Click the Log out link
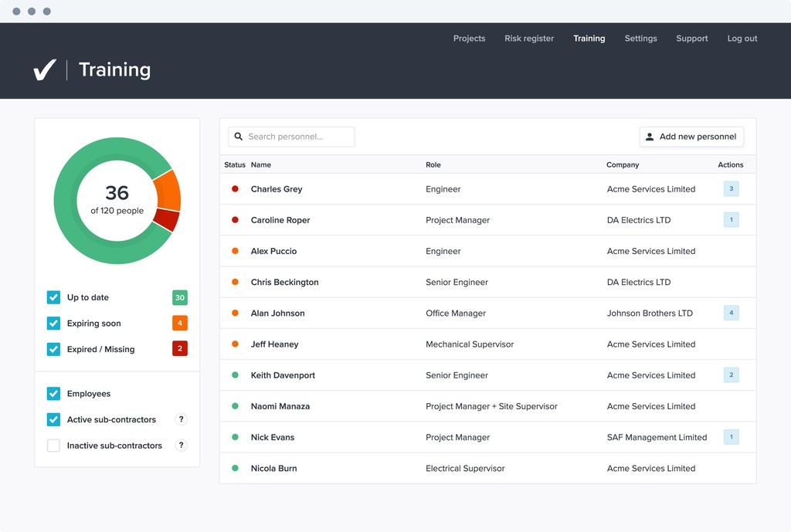Screen dimensions: 791x532 tap(742, 39)
